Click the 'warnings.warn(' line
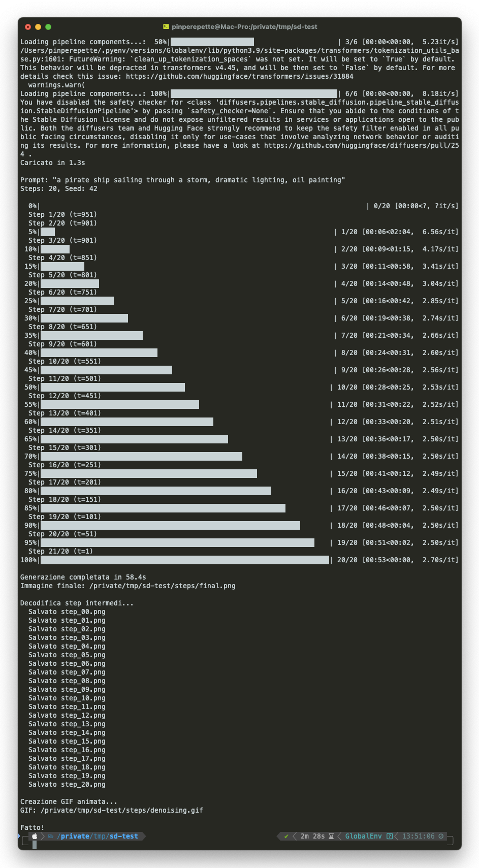Screen dimensions: 479x868 (x=57, y=85)
